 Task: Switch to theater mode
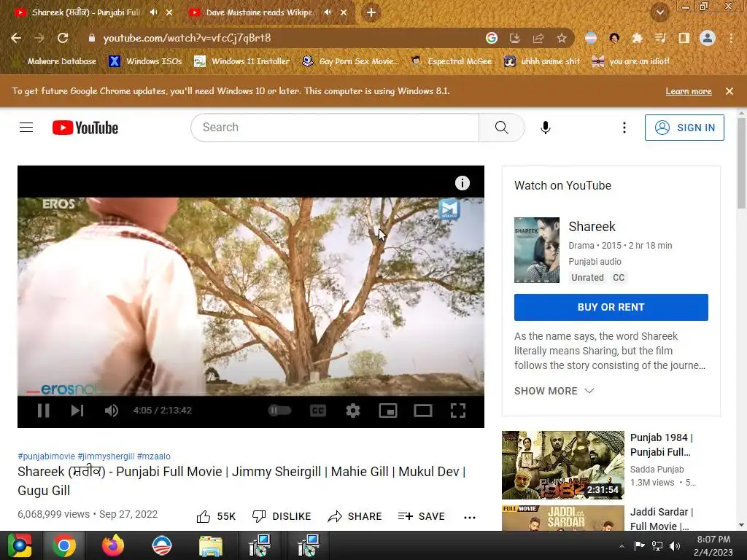click(x=422, y=411)
